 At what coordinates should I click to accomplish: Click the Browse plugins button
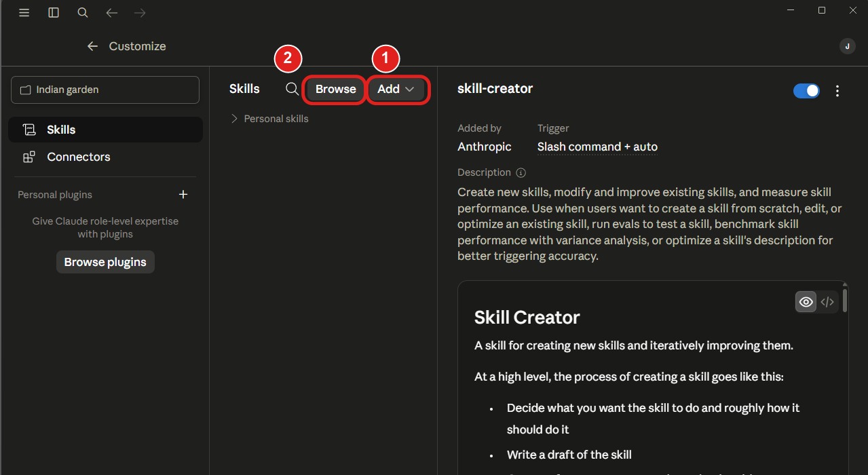(105, 262)
